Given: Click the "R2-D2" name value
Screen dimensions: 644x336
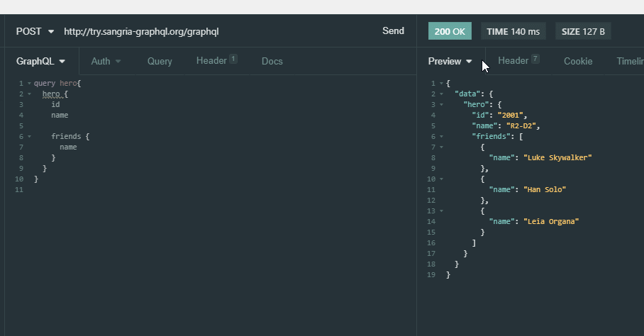Looking at the screenshot, I should pos(521,126).
